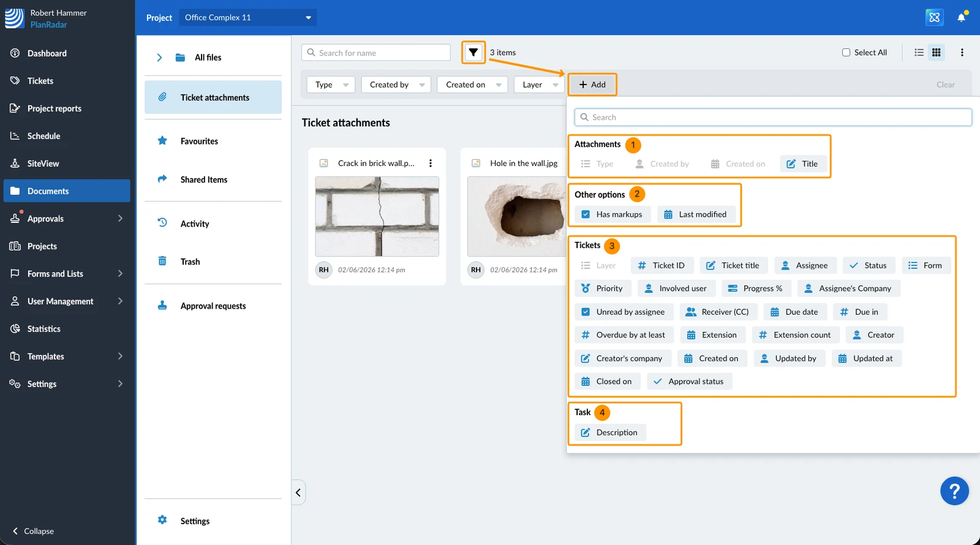Open the Created on filter dropdown
980x545 pixels.
[x=472, y=85]
